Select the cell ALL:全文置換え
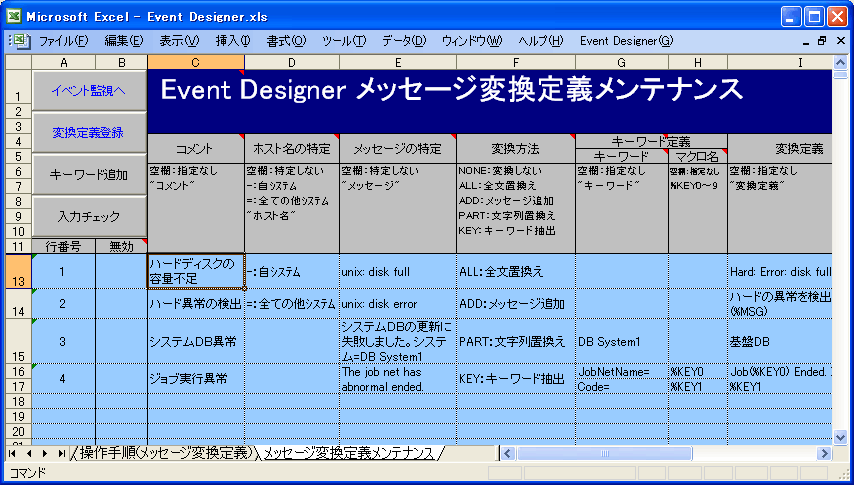This screenshot has width=854, height=485. click(516, 271)
